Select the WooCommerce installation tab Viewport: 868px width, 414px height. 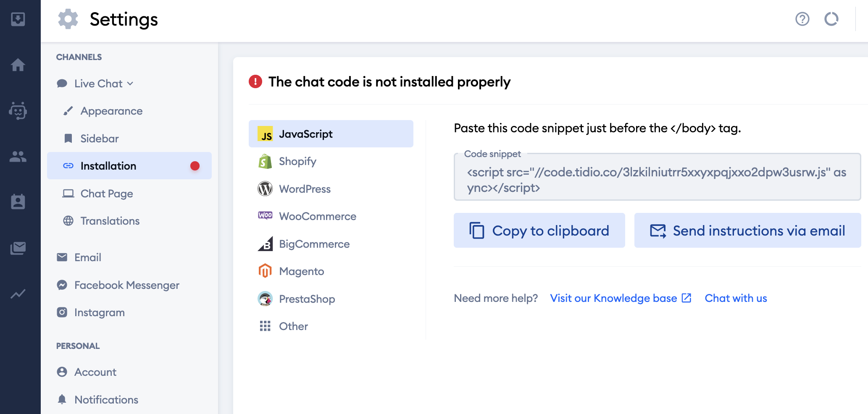pyautogui.click(x=331, y=216)
